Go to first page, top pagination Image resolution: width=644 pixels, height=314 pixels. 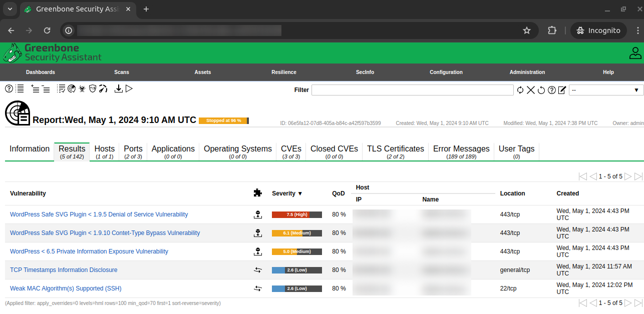coord(582,176)
